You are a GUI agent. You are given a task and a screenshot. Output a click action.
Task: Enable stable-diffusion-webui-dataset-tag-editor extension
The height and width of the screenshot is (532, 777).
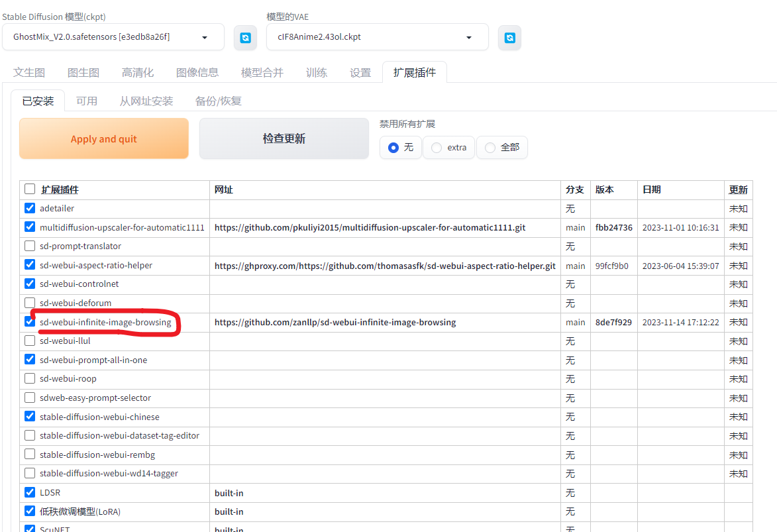coord(30,435)
